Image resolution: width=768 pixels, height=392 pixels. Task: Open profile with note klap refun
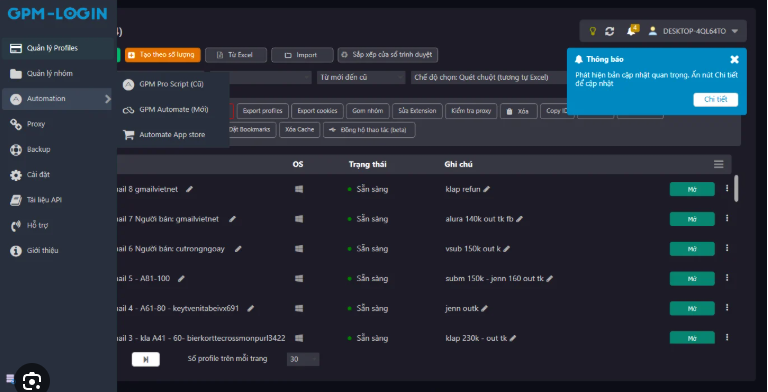click(692, 189)
